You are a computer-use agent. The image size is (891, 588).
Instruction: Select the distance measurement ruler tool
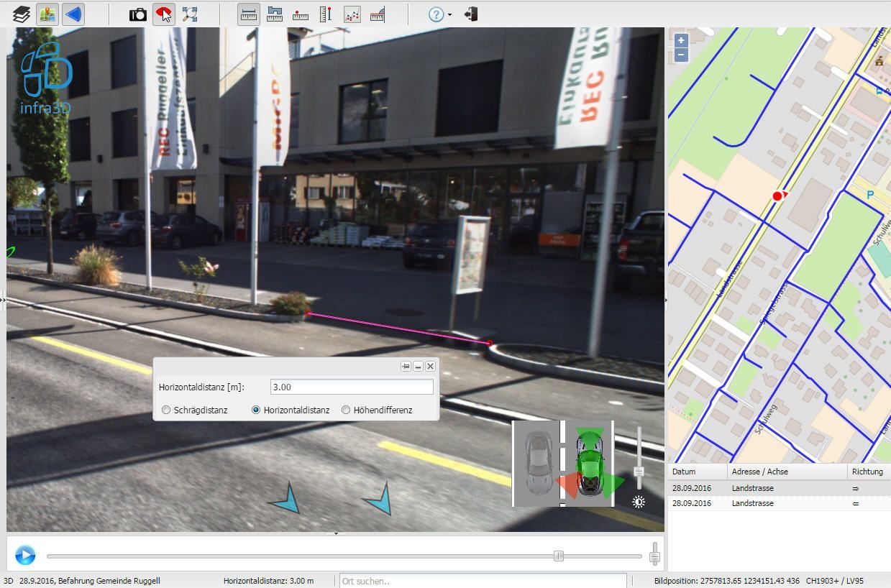[249, 14]
